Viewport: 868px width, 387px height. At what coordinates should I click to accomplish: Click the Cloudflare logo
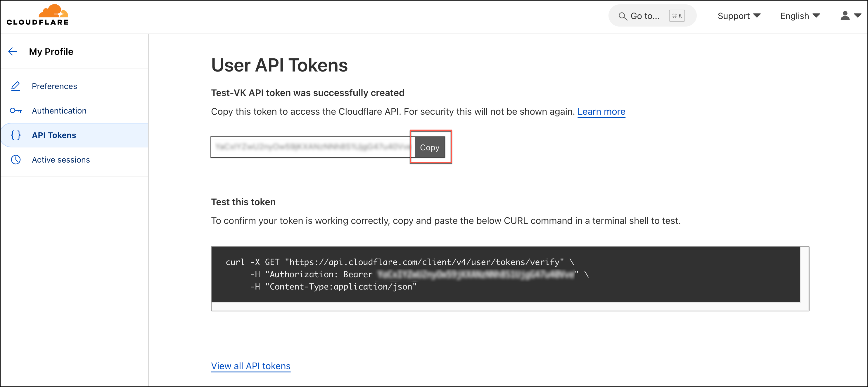coord(37,15)
